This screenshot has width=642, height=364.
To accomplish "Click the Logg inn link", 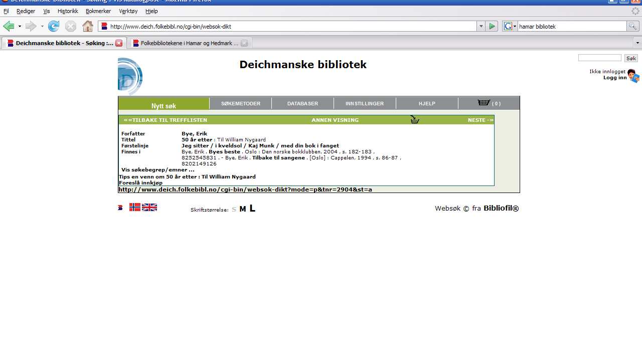I will (x=615, y=78).
